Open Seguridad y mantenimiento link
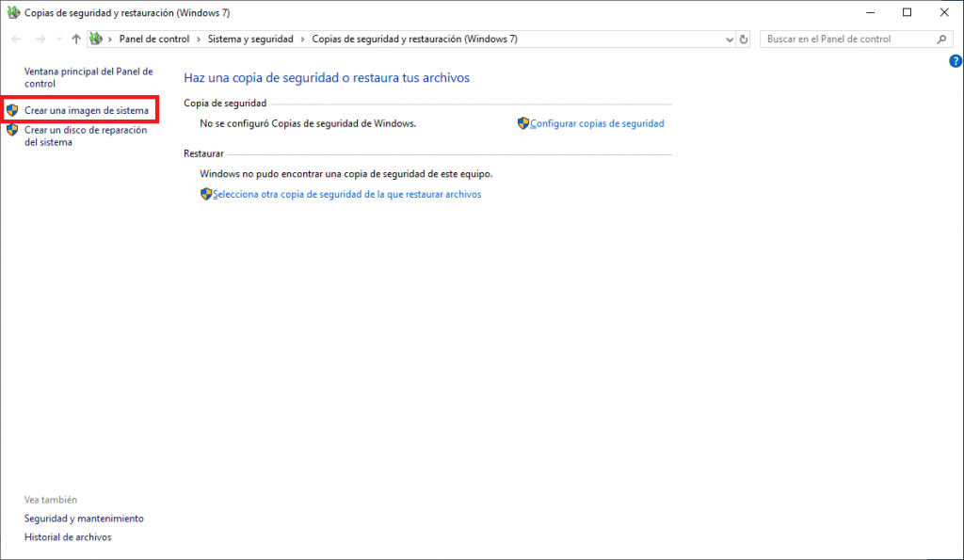 [x=84, y=519]
